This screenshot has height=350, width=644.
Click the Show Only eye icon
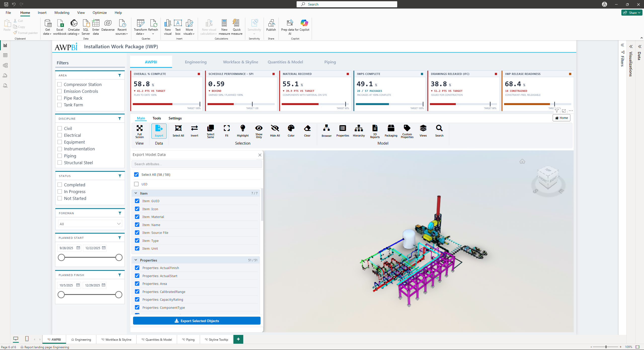point(259,131)
